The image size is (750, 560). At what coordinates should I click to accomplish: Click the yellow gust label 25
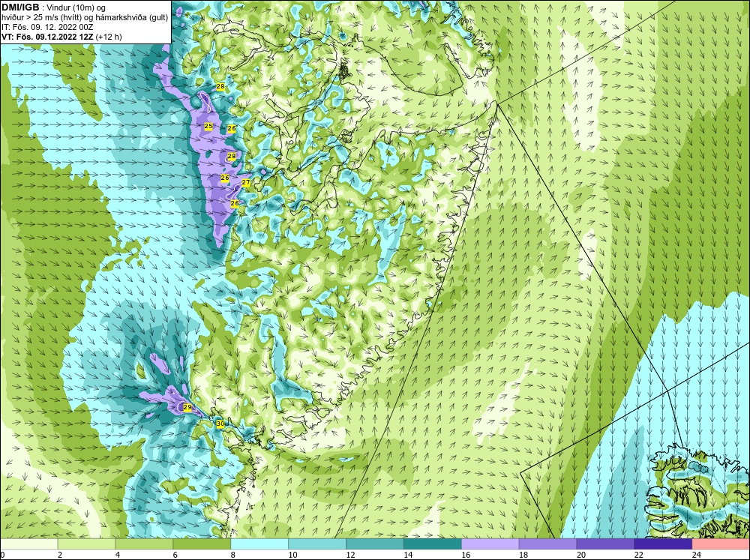click(x=208, y=126)
